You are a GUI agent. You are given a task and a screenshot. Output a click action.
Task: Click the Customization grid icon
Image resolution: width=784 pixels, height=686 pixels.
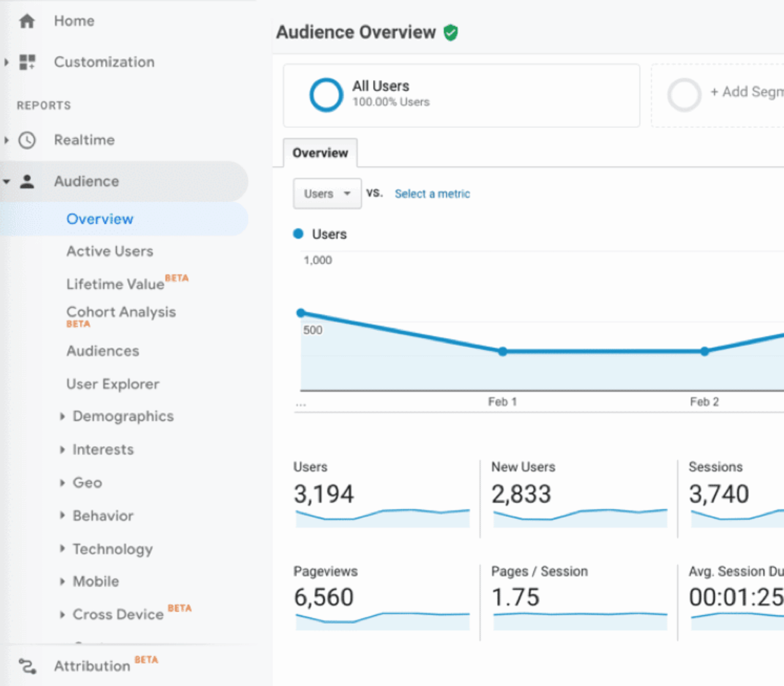pyautogui.click(x=27, y=62)
